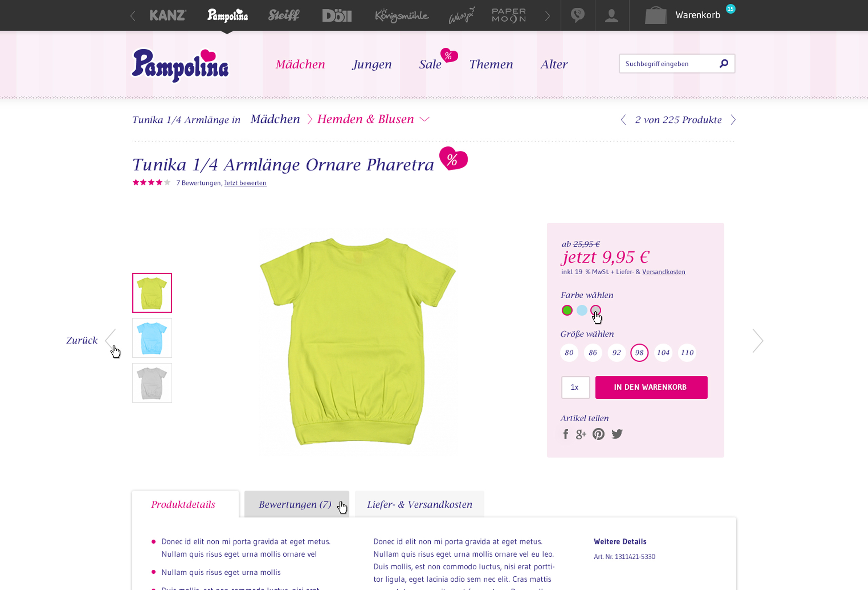Screen dimensions: 868x590
Task: Select size 104
Action: (663, 353)
